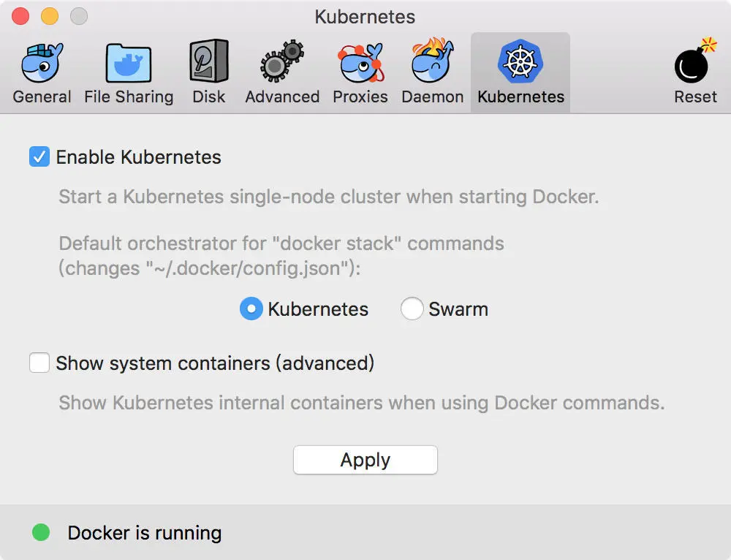Open the File Sharing settings
The image size is (731, 560).
[129, 71]
